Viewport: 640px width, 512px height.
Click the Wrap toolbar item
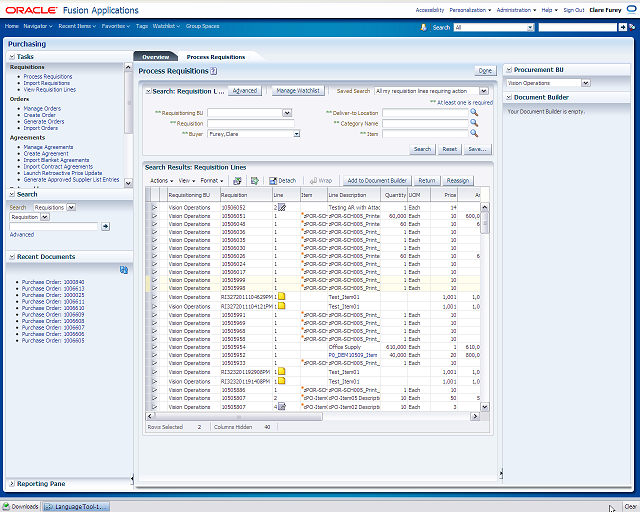pyautogui.click(x=321, y=180)
